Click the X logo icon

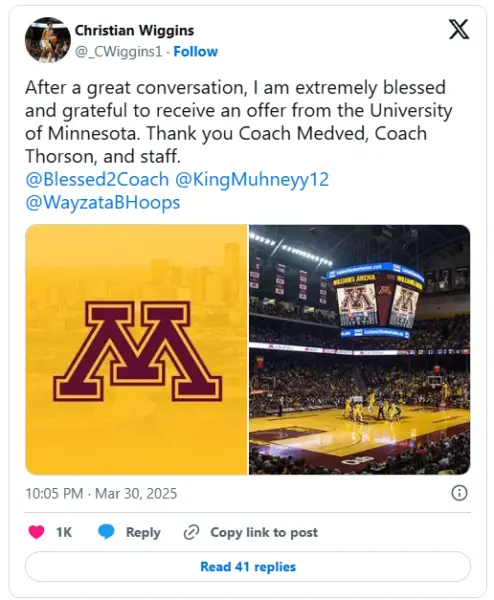(459, 30)
